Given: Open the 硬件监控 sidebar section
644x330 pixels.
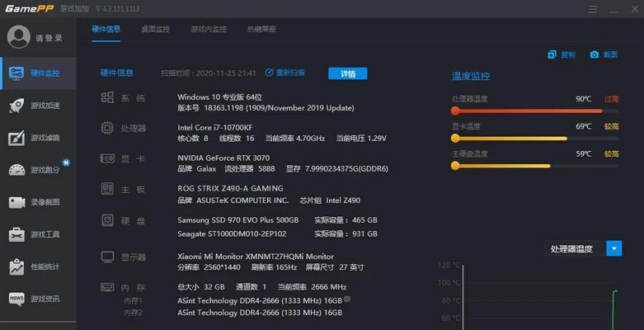Looking at the screenshot, I should pos(38,73).
